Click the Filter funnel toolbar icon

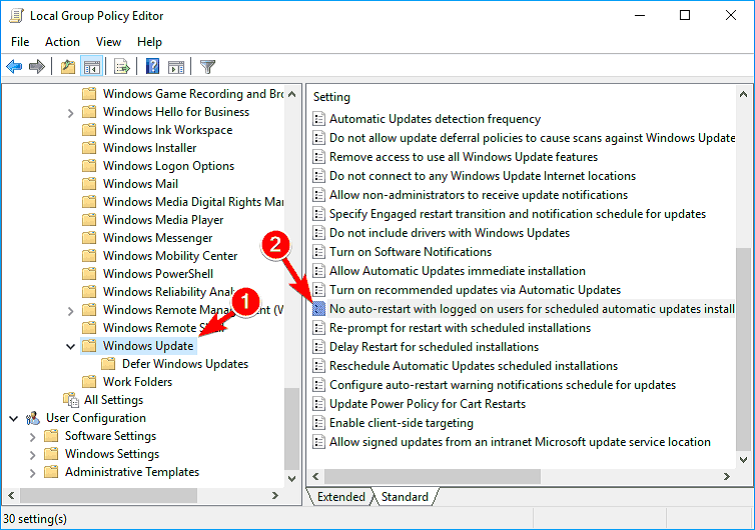pos(208,67)
